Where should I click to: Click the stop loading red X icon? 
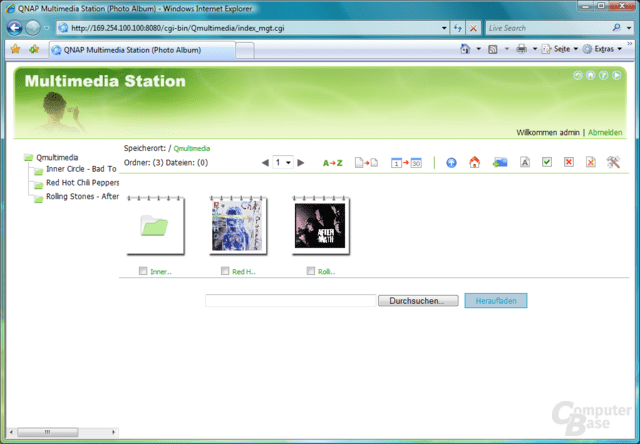click(x=473, y=28)
